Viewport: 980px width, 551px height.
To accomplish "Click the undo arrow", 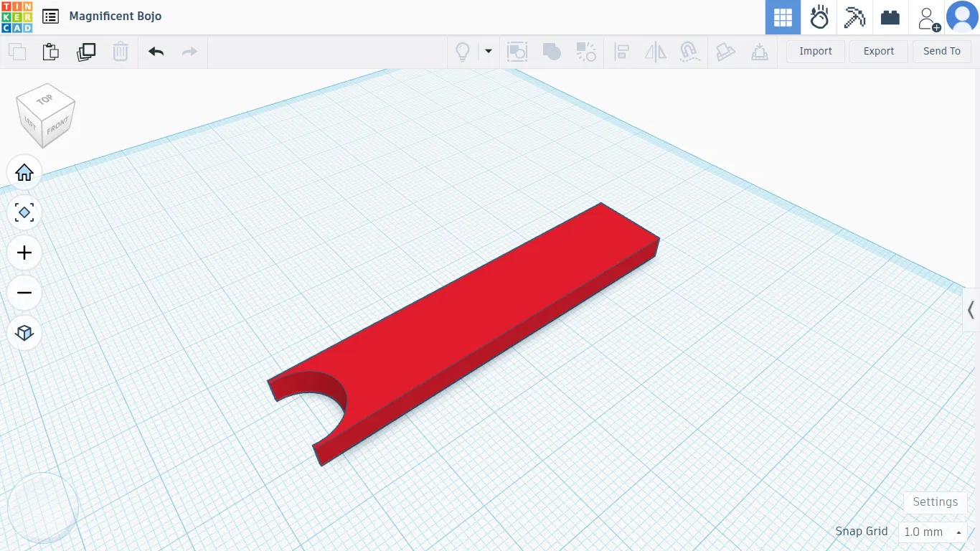I will (156, 51).
